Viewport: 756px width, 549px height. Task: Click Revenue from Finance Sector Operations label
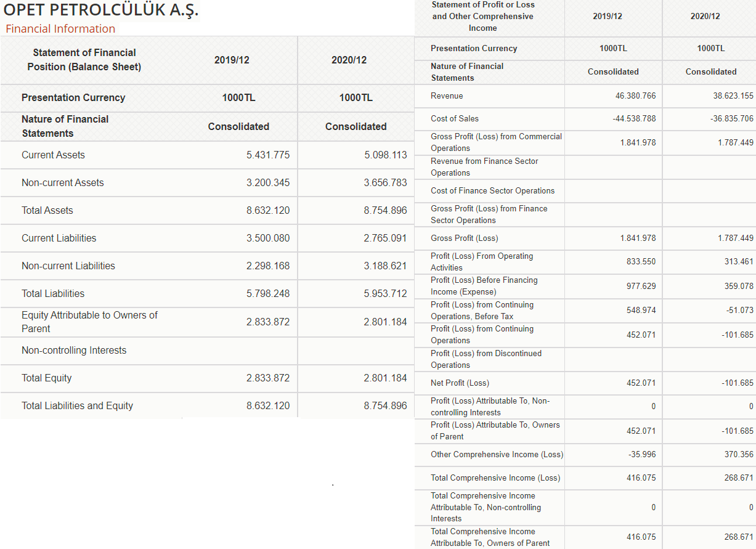coord(484,167)
